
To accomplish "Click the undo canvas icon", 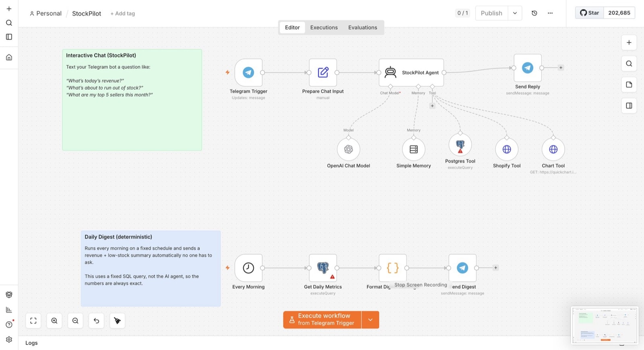I will (96, 321).
